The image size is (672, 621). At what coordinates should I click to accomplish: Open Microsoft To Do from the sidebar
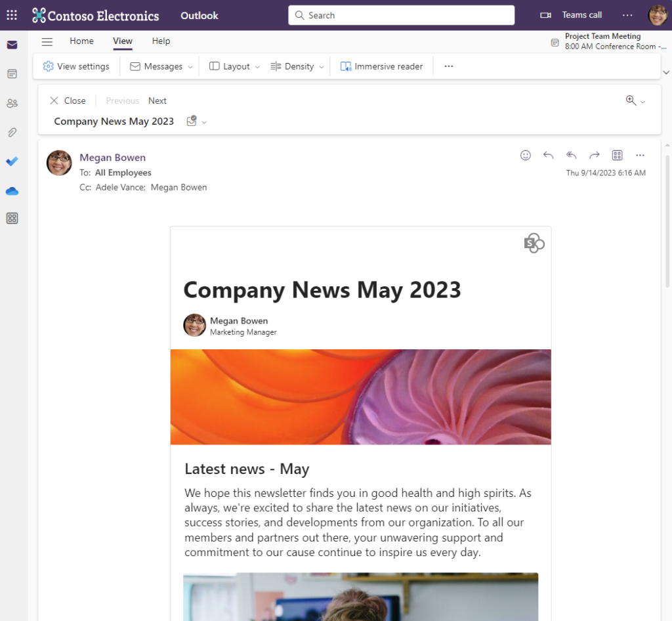click(12, 161)
